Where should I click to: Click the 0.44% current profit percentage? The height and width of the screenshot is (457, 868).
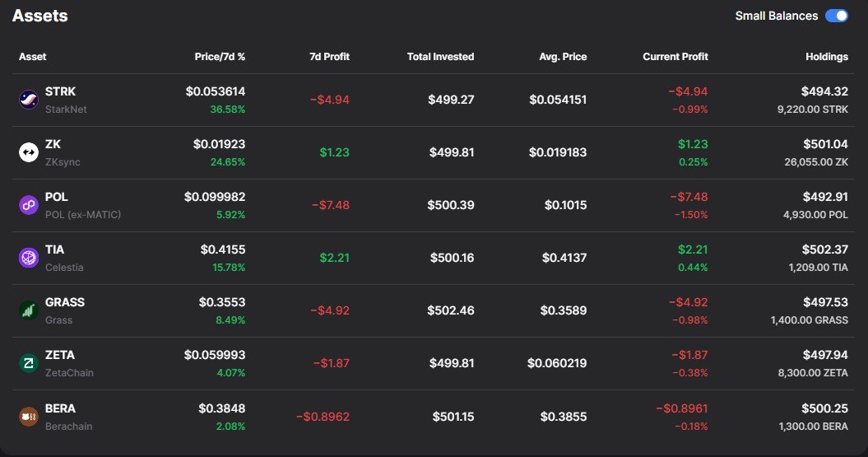(x=693, y=267)
